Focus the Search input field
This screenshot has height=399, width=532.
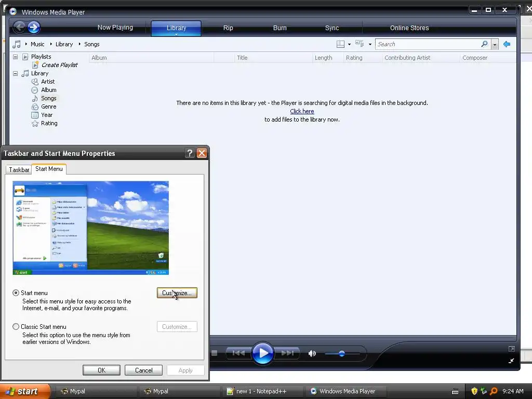coord(428,44)
